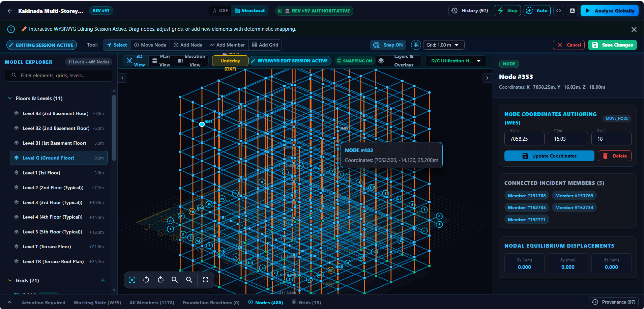Toggle Snap ON button
The height and width of the screenshot is (309, 644).
coord(389,45)
